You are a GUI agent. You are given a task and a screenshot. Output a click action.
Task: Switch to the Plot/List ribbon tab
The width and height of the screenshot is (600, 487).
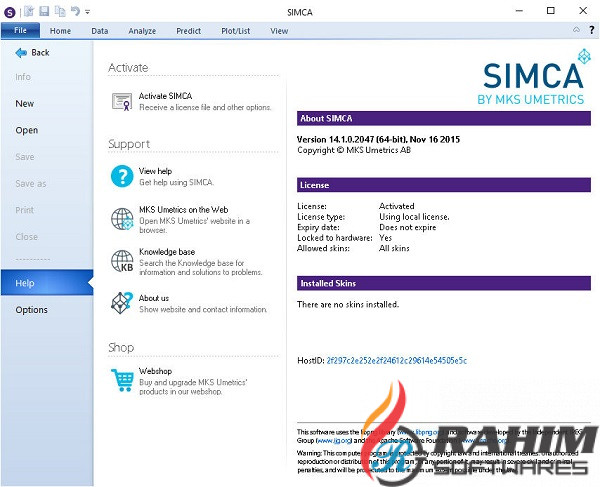coord(235,31)
